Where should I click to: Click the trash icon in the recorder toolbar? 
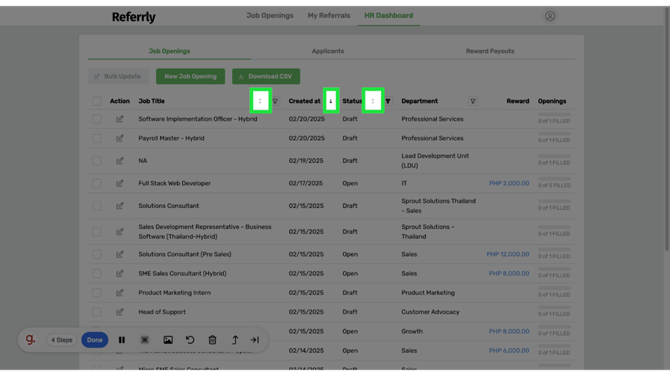tap(212, 340)
